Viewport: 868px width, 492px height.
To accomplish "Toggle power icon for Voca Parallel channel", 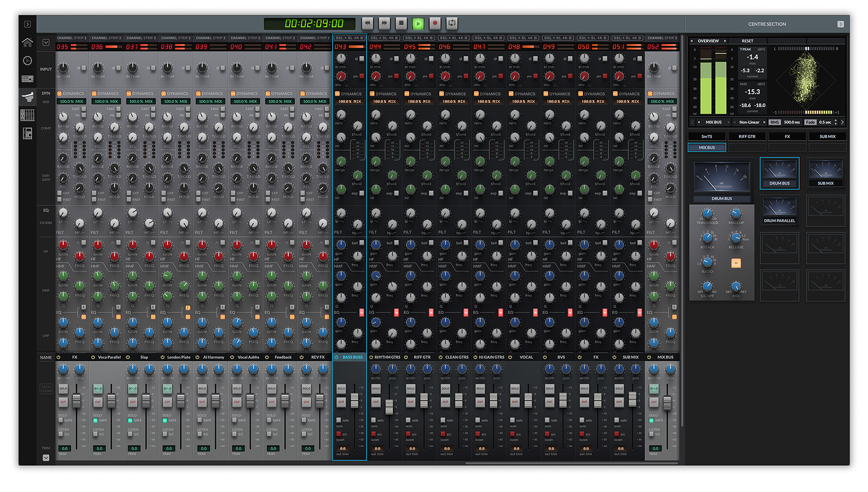I will [93, 357].
